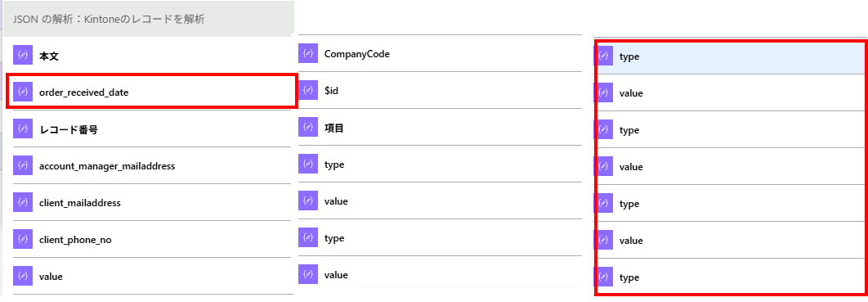The width and height of the screenshot is (868, 302).
Task: Click the icon next to CompanyCode
Action: (x=308, y=54)
